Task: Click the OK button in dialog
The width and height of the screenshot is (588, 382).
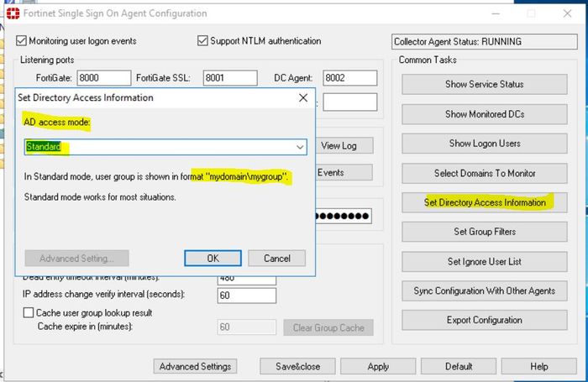Action: tap(213, 259)
